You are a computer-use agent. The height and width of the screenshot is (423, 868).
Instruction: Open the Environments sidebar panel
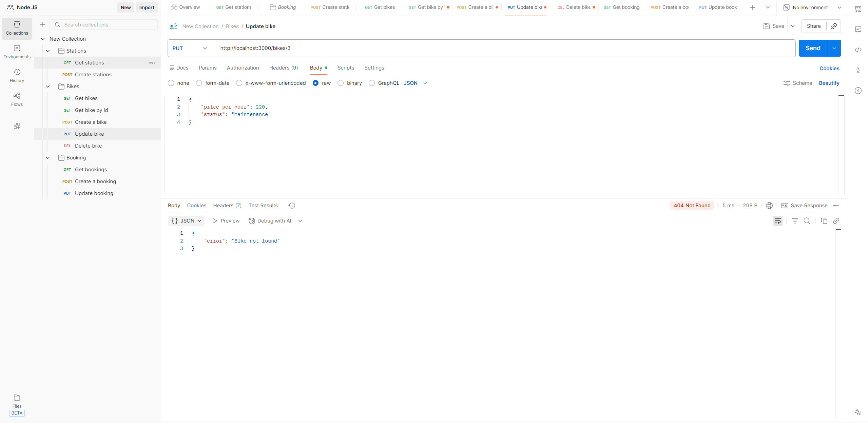(x=17, y=52)
